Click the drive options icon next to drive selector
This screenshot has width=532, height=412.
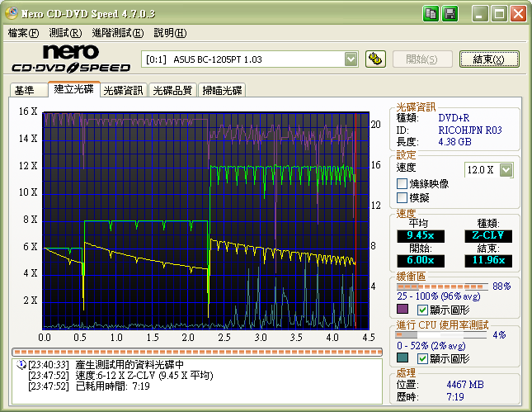tap(375, 59)
